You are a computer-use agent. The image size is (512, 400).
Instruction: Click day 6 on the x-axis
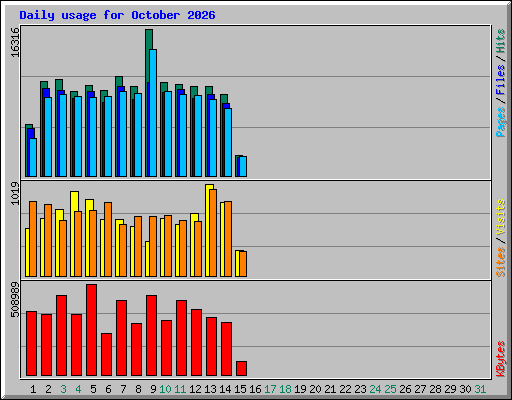(108, 389)
